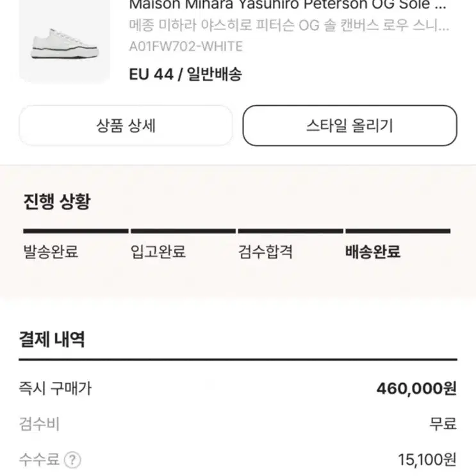The width and height of the screenshot is (476, 476).
Task: Click the first progress bar segment
Action: coord(76,231)
